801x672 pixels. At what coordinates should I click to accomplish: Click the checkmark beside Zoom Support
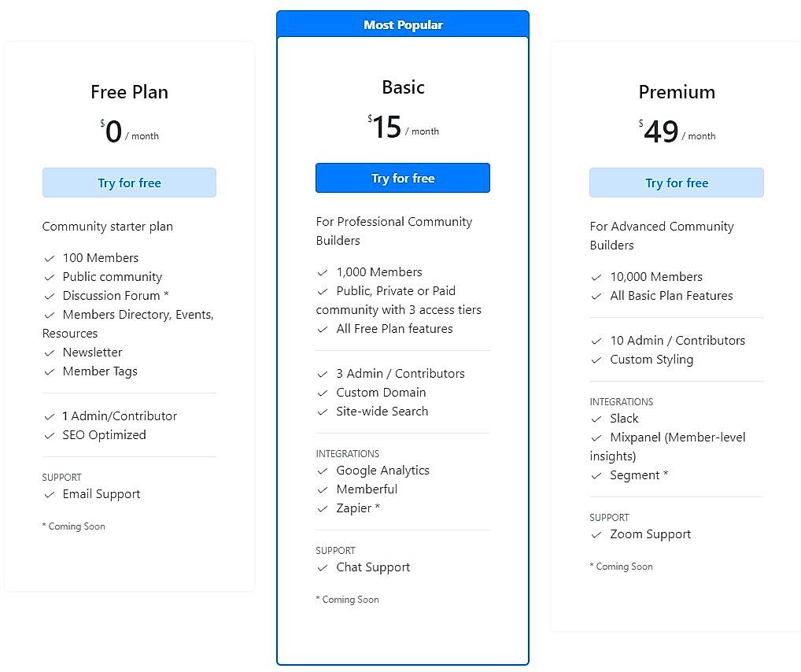point(596,534)
